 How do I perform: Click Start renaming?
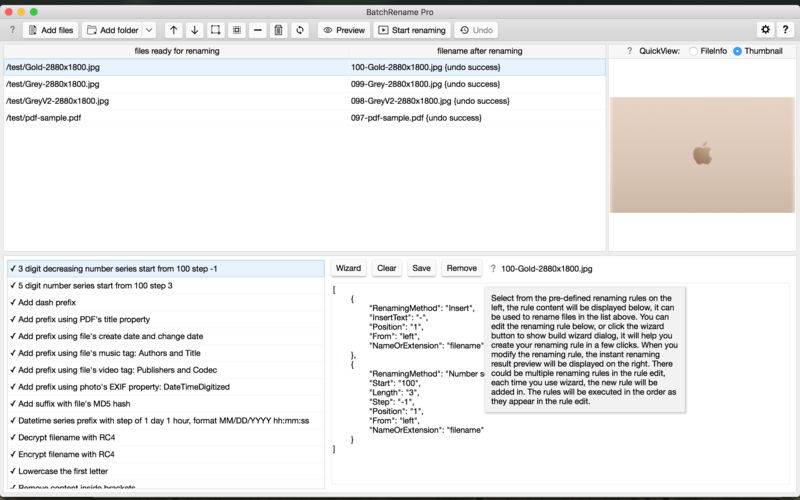412,30
